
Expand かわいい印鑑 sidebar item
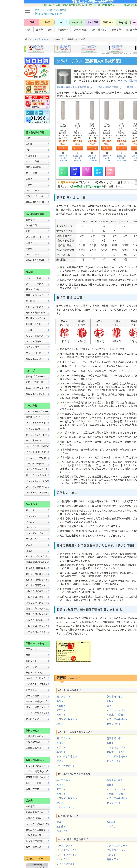pyautogui.click(x=37, y=161)
